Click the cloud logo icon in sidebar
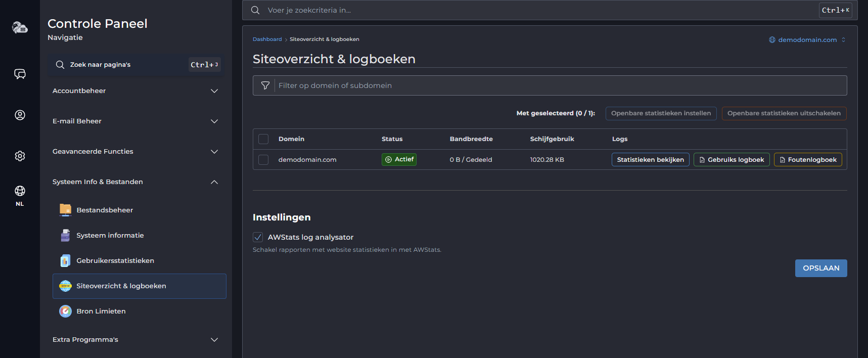Image resolution: width=868 pixels, height=358 pixels. pyautogui.click(x=20, y=27)
